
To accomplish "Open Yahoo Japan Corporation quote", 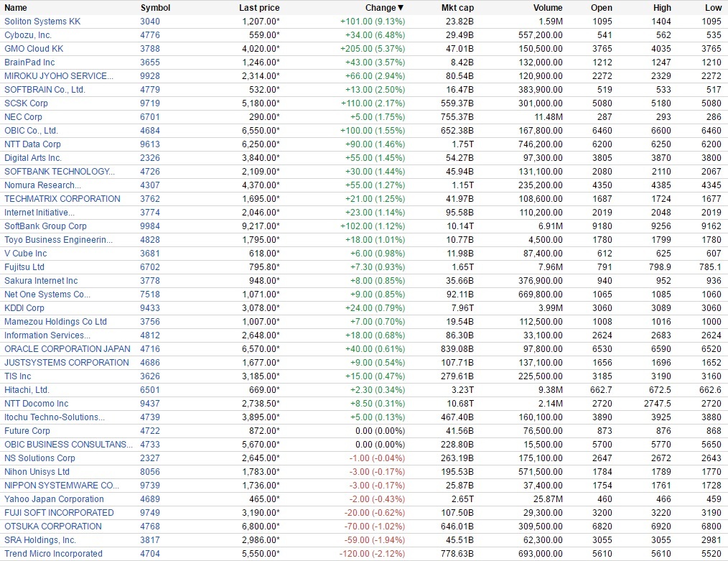I will [54, 499].
